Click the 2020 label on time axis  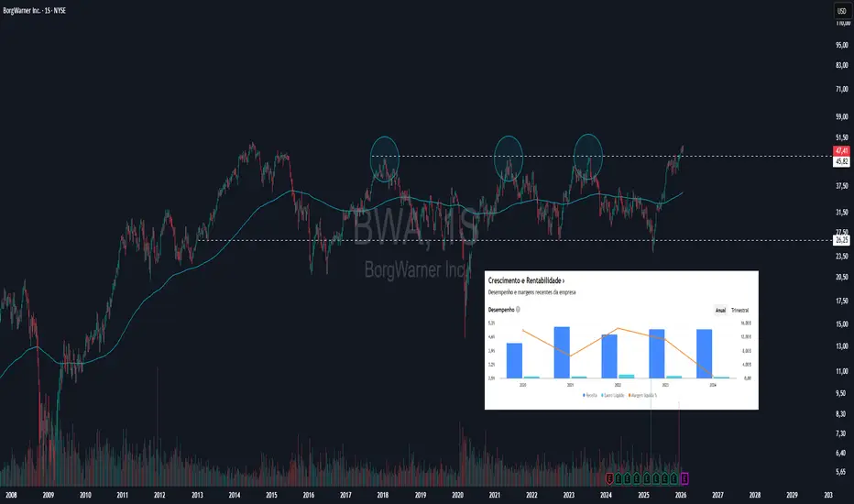(457, 495)
